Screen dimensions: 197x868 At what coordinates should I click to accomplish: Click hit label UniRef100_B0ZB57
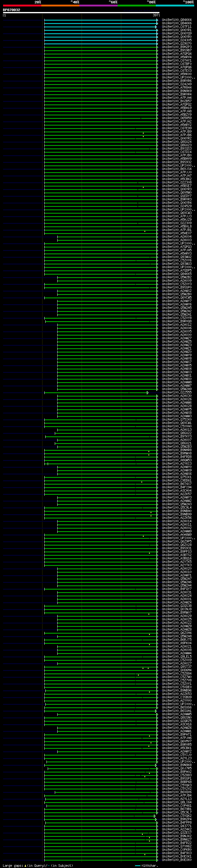[176, 101]
